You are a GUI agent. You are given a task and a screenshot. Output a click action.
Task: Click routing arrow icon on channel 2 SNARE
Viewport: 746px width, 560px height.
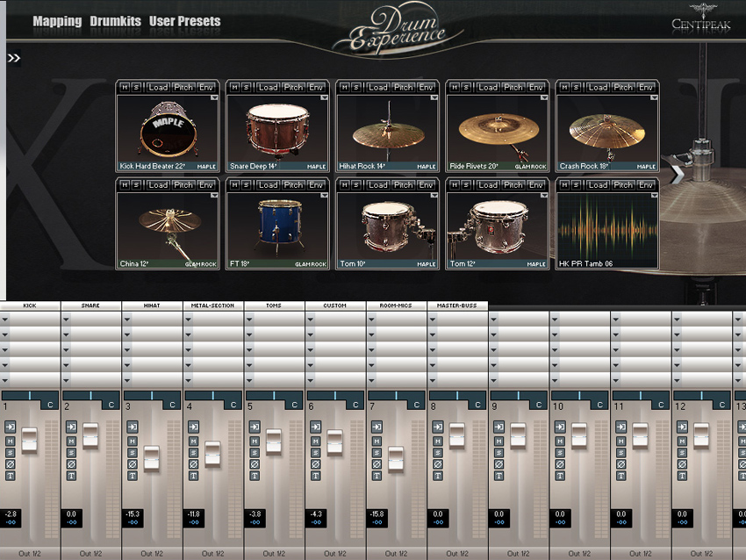coord(71,427)
